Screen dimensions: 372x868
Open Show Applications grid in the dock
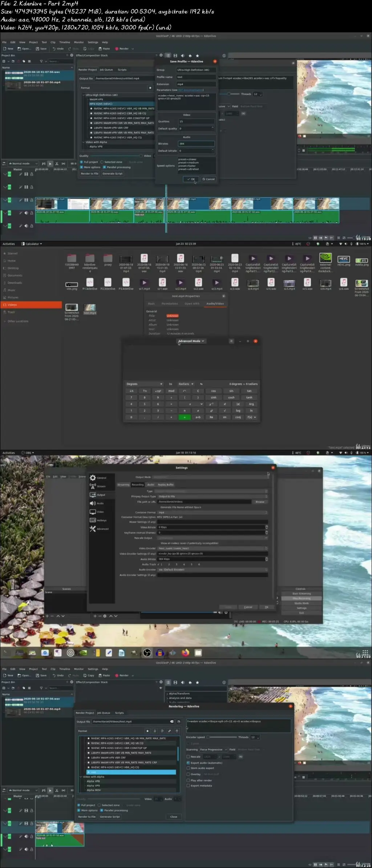point(365,653)
